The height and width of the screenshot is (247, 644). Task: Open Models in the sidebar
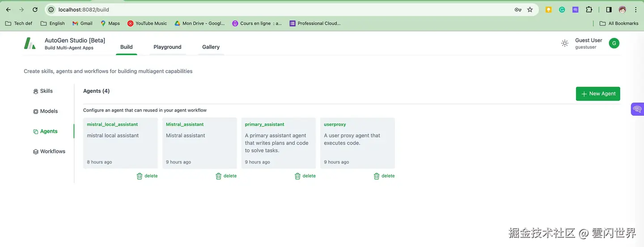[46, 111]
